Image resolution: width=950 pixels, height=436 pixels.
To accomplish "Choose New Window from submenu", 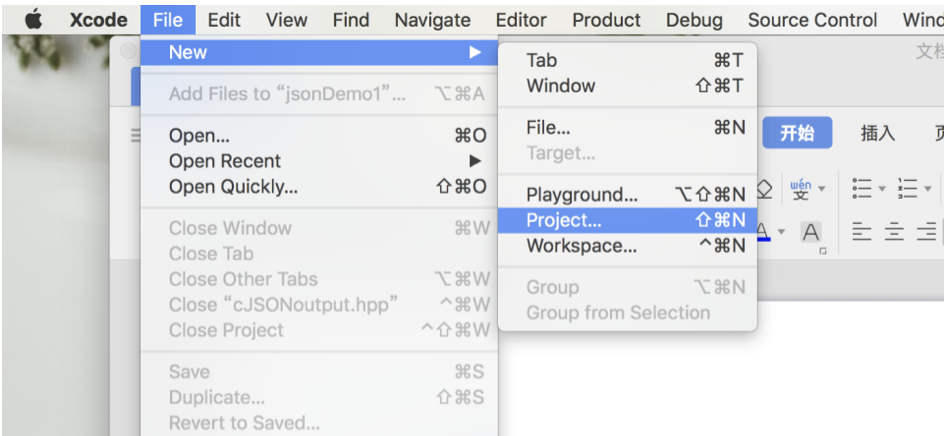I will click(628, 86).
